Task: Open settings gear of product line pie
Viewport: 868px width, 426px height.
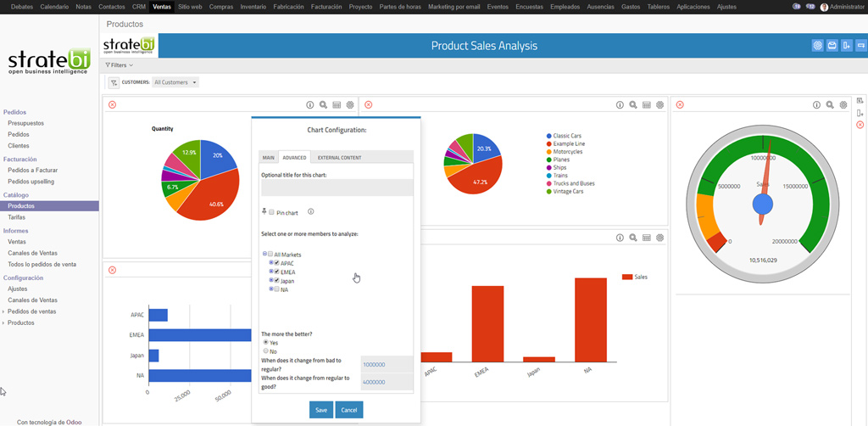Action: pyautogui.click(x=659, y=104)
